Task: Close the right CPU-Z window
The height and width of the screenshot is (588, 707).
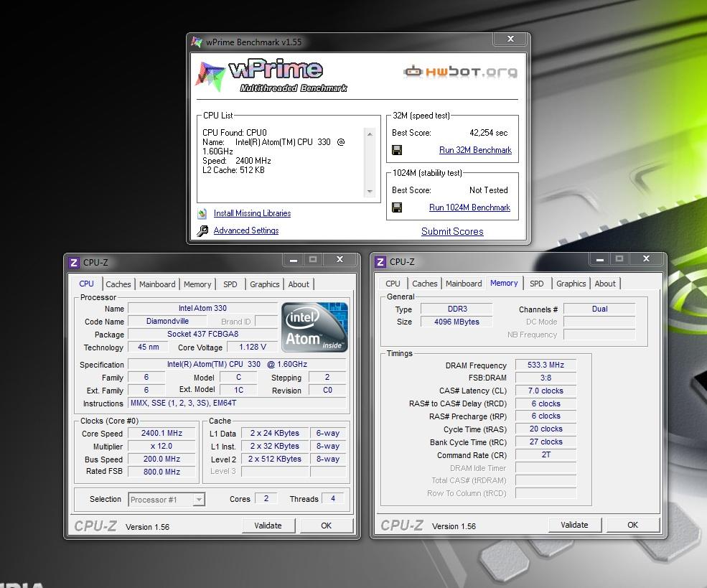Action: 646,259
